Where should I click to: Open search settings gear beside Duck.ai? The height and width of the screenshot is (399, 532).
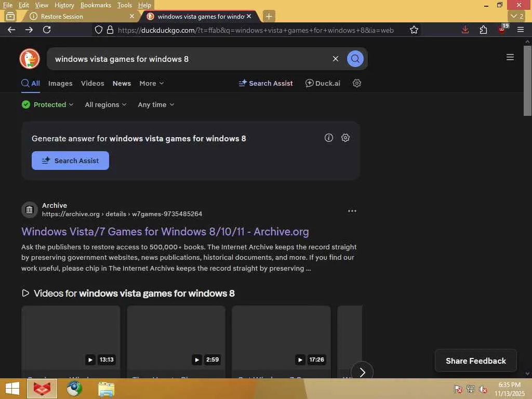(x=356, y=84)
